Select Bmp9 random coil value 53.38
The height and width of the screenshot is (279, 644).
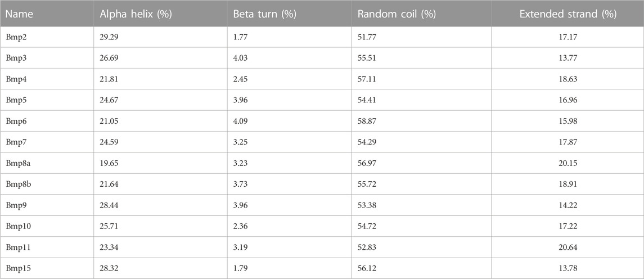366,205
